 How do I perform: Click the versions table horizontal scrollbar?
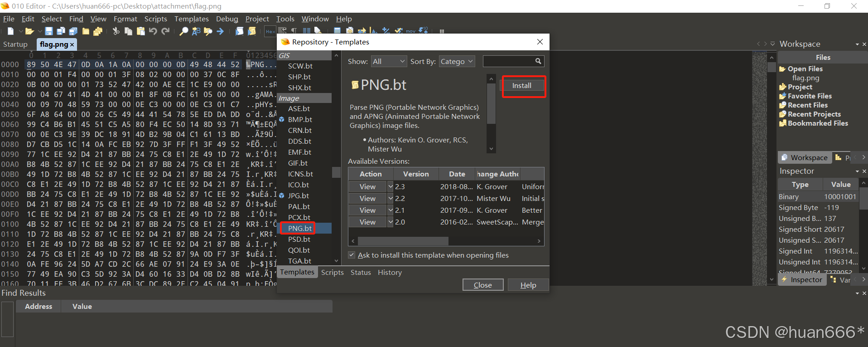pos(403,241)
